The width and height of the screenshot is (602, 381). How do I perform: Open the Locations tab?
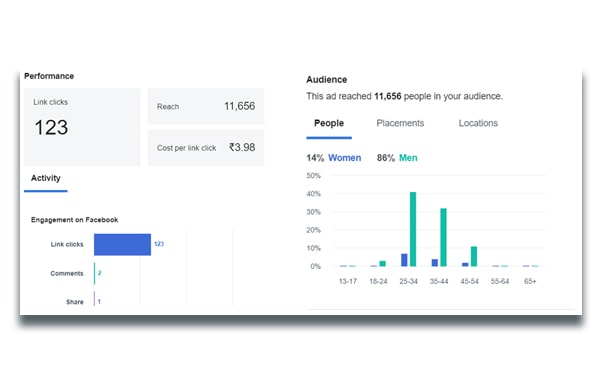[478, 123]
